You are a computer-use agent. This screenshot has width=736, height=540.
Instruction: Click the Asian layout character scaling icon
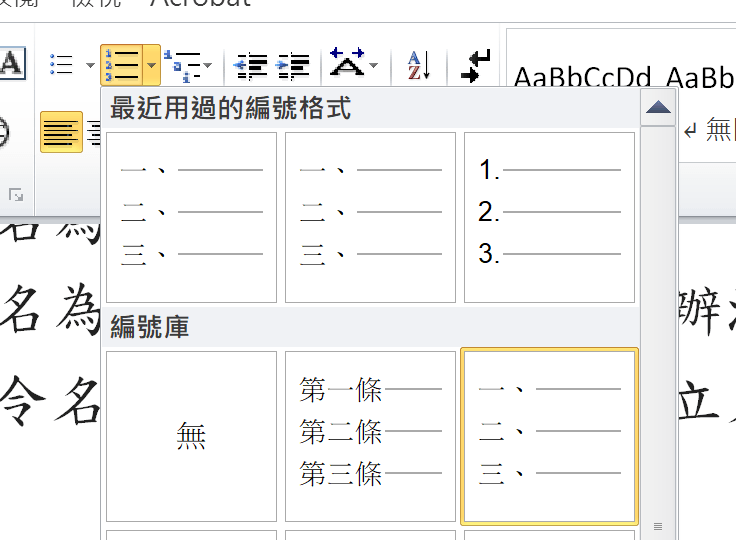[x=347, y=65]
